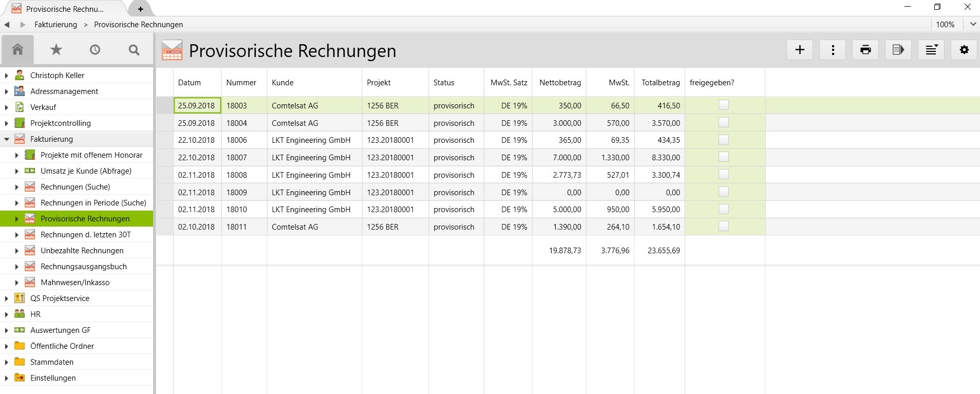Open Rechnungen d. letzten 30T
The image size is (980, 394).
tap(86, 234)
